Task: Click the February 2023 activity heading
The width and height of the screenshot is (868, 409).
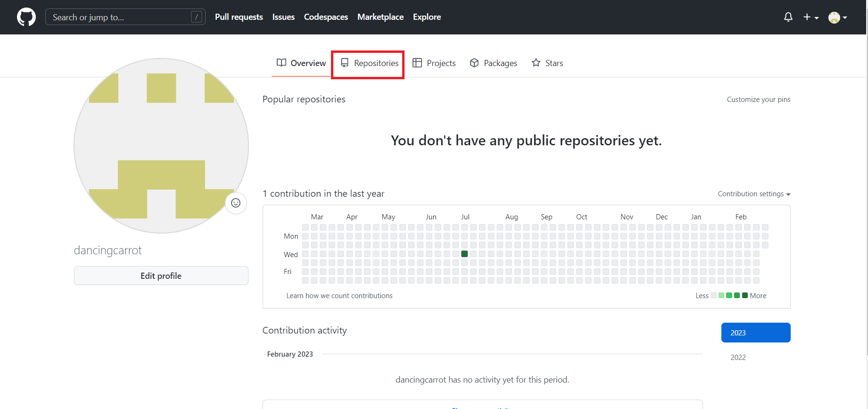Action: point(290,354)
